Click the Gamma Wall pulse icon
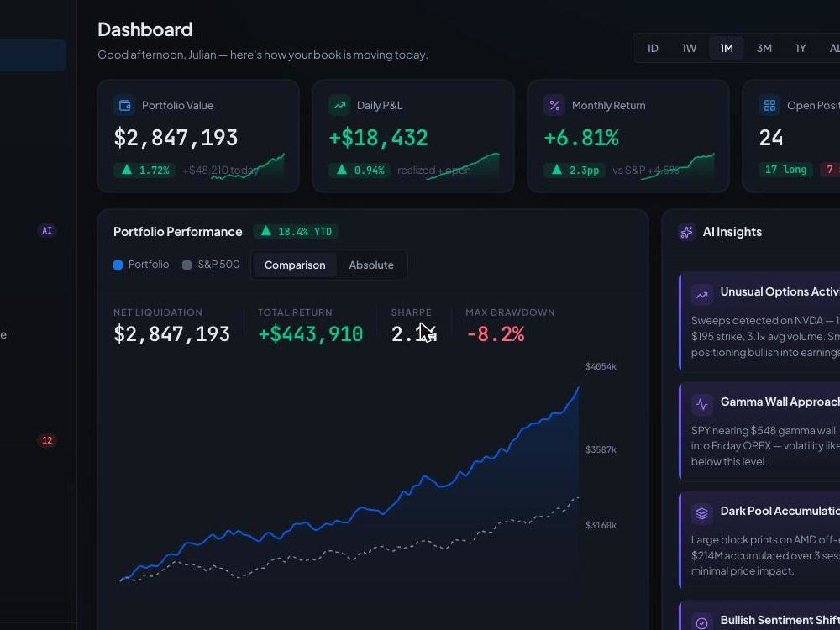This screenshot has height=630, width=840. pyautogui.click(x=701, y=404)
